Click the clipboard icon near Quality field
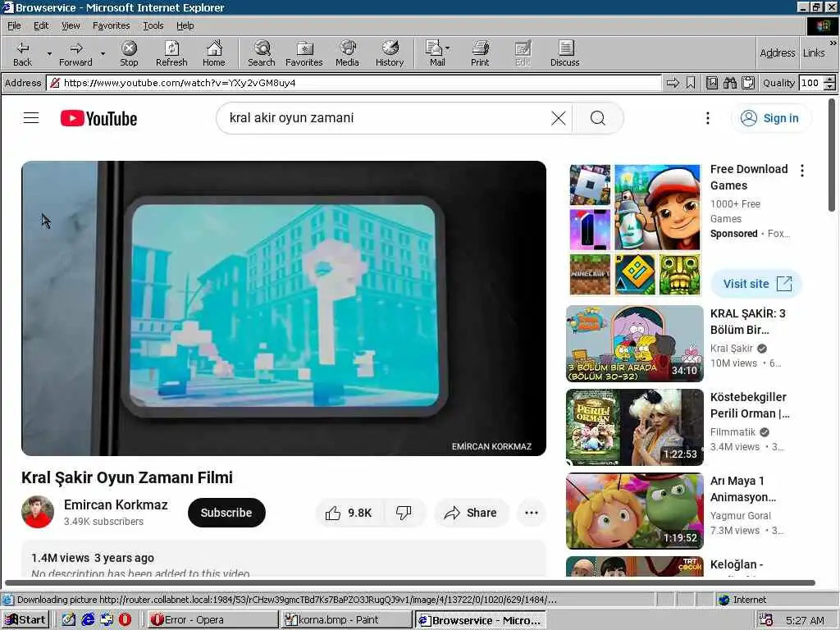The height and width of the screenshot is (630, 840). (748, 83)
